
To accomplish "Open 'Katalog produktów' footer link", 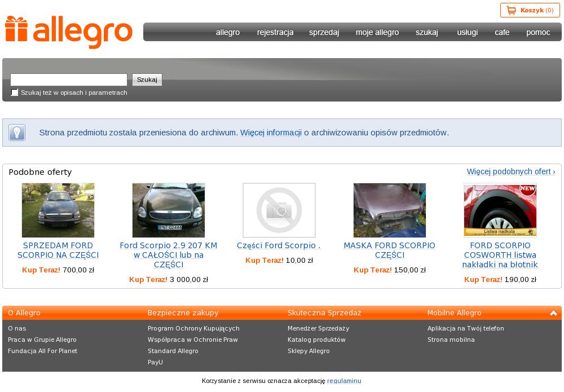I will tap(316, 340).
